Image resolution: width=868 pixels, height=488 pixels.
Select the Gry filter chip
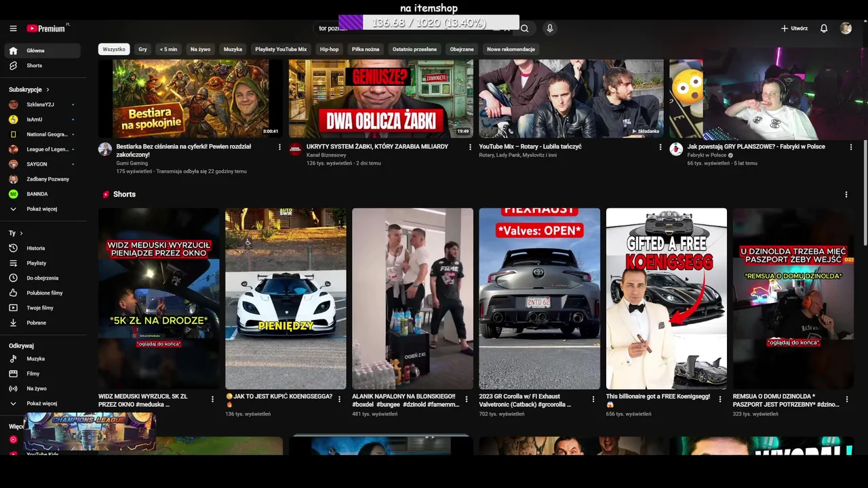(x=142, y=49)
